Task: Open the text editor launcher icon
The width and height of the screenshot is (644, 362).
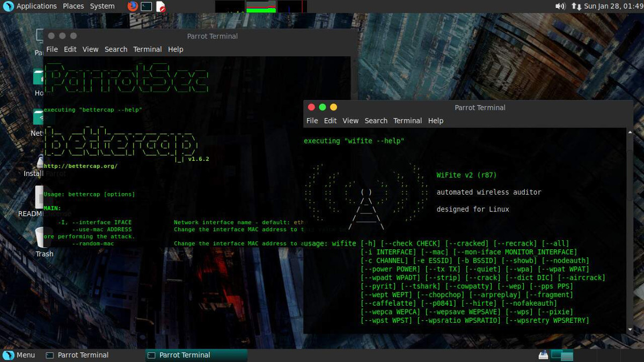Action: pyautogui.click(x=160, y=6)
